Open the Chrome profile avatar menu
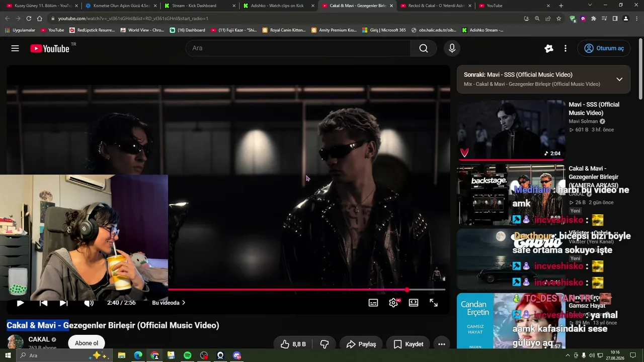 pos(625,19)
